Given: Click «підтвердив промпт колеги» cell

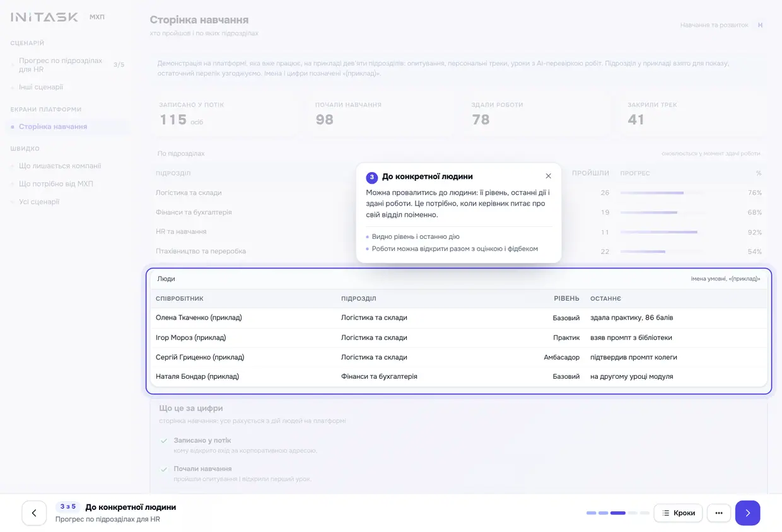Looking at the screenshot, I should [634, 357].
